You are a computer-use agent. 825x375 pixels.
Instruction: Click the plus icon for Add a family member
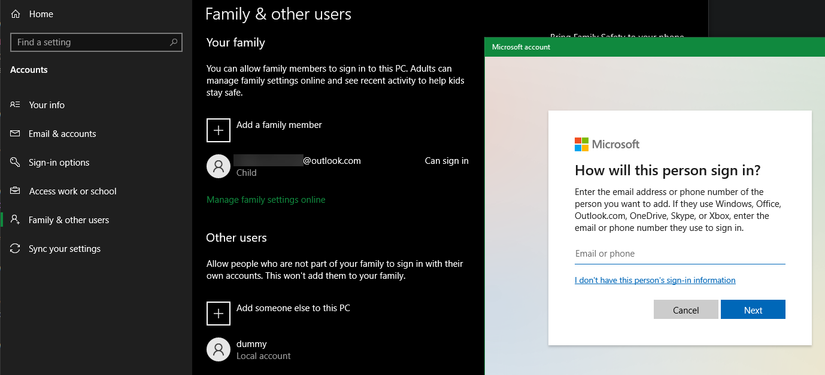[x=218, y=130]
